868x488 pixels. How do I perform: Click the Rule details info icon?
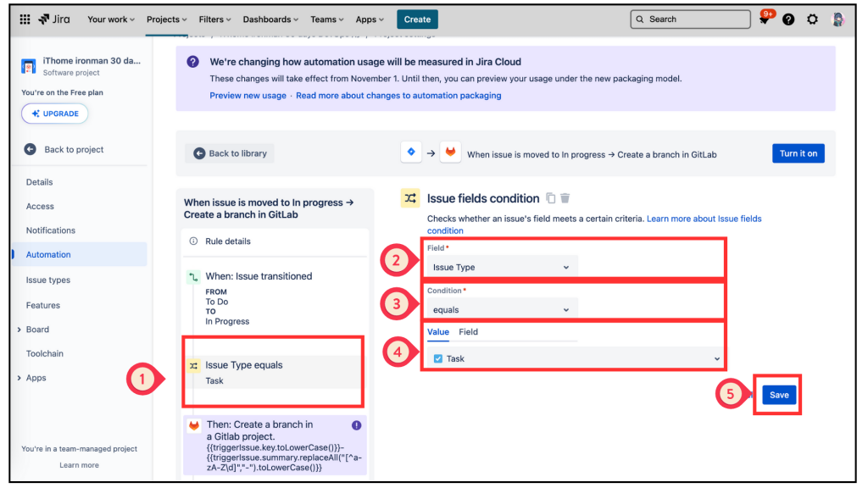[x=193, y=241]
